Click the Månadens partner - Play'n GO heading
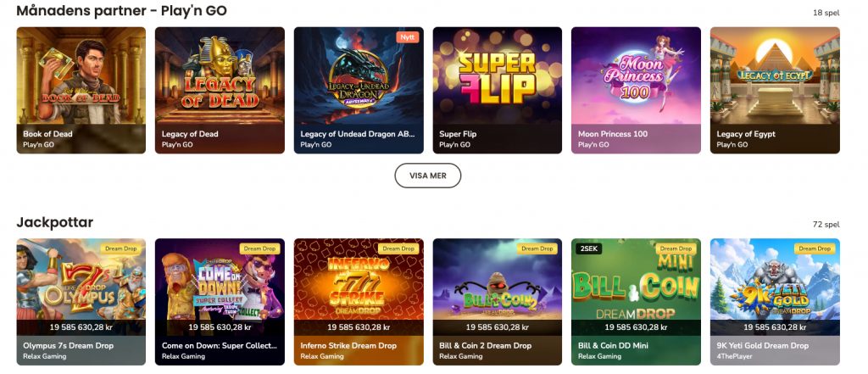 pyautogui.click(x=122, y=10)
